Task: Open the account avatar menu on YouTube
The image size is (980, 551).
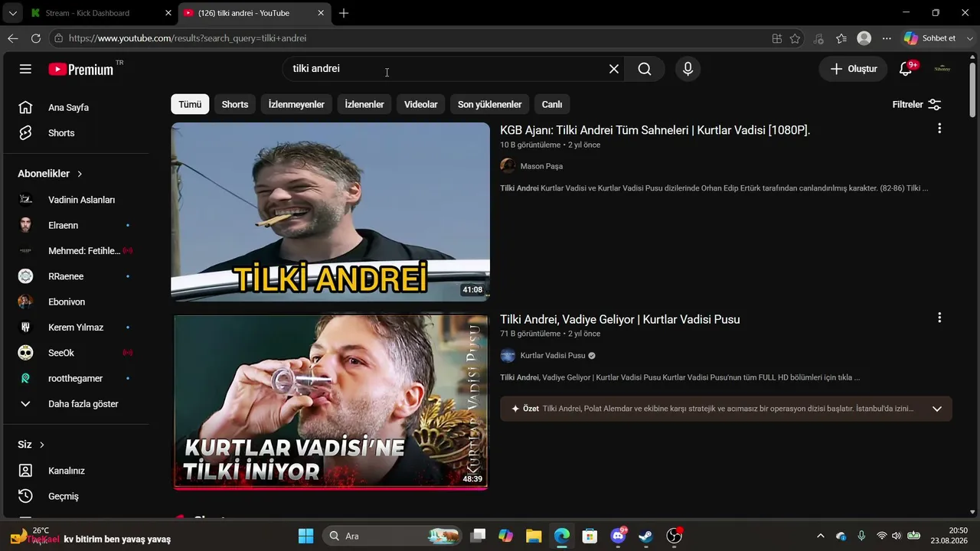Action: pyautogui.click(x=942, y=69)
